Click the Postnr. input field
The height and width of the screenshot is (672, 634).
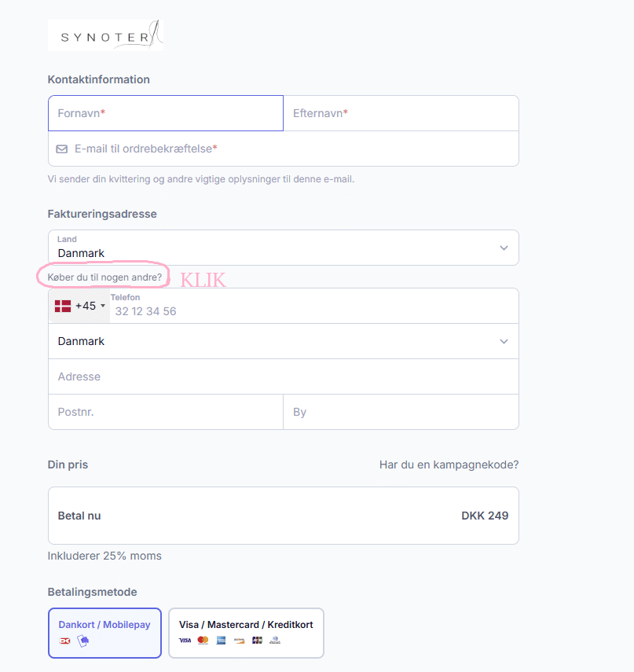coord(166,412)
